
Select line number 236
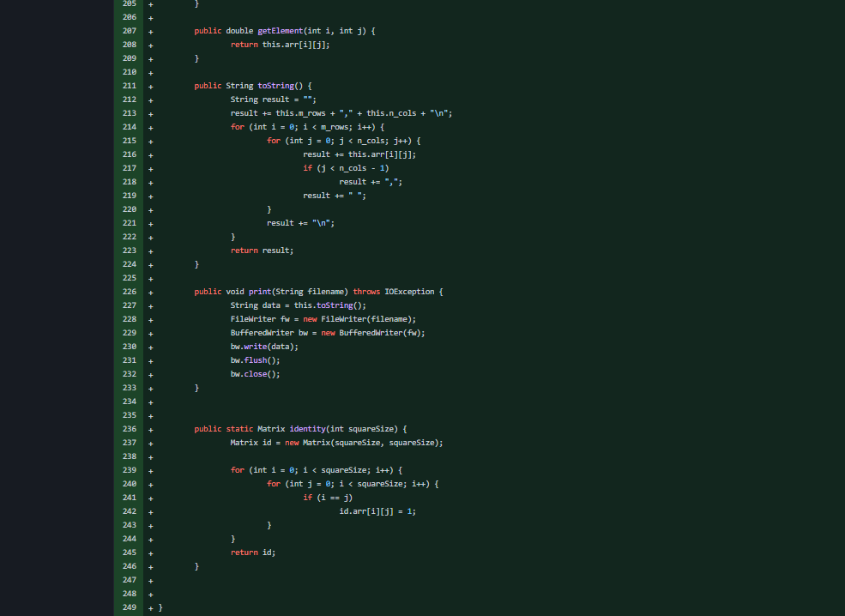coord(130,429)
